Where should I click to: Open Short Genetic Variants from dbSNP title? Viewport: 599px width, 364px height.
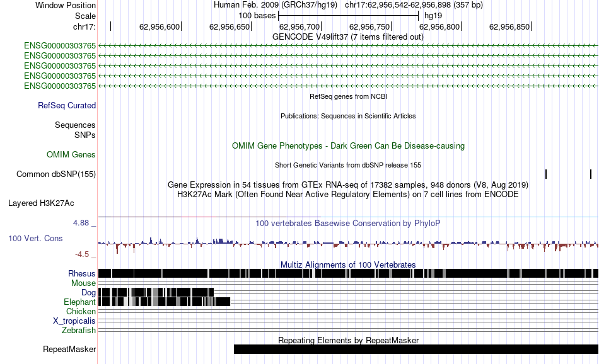[x=348, y=165]
